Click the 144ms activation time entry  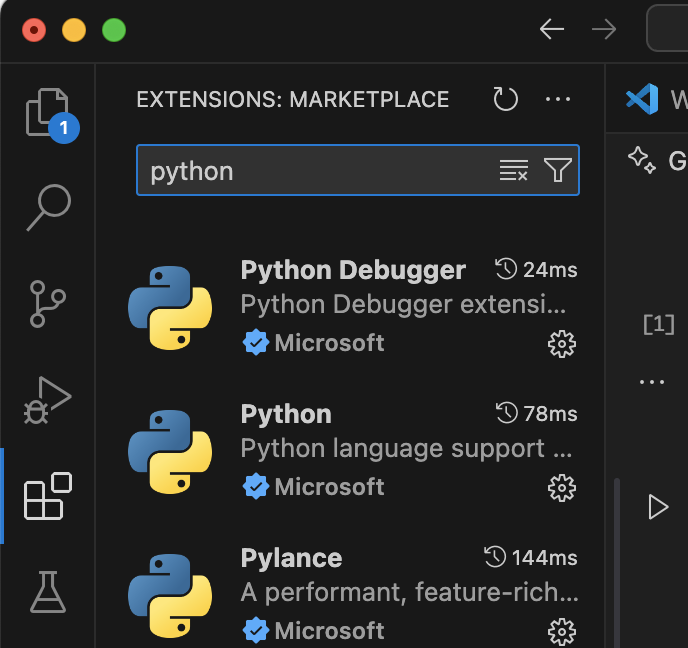coord(530,557)
